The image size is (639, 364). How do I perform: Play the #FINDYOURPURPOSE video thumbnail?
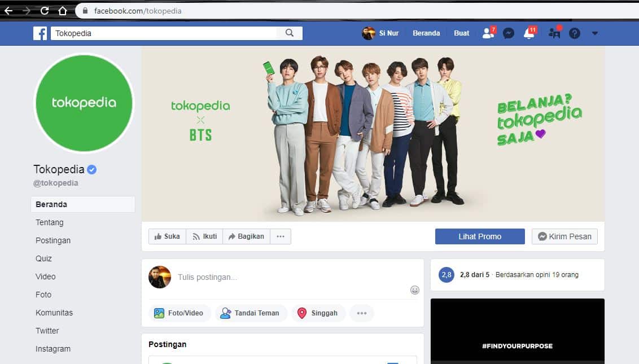click(518, 331)
